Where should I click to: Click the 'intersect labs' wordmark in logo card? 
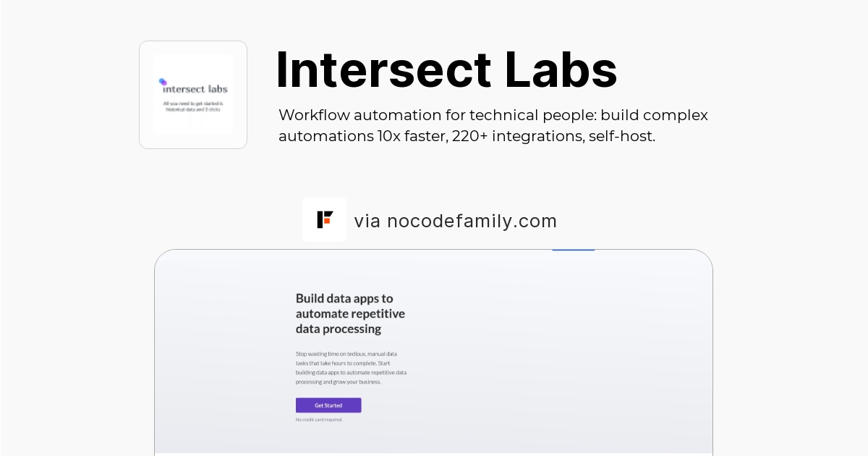[x=195, y=89]
